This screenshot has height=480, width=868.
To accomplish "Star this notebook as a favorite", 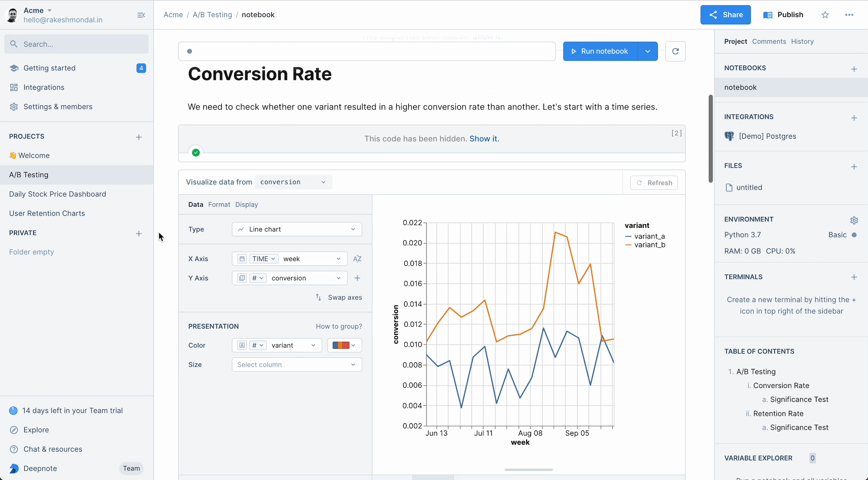I will pyautogui.click(x=825, y=15).
